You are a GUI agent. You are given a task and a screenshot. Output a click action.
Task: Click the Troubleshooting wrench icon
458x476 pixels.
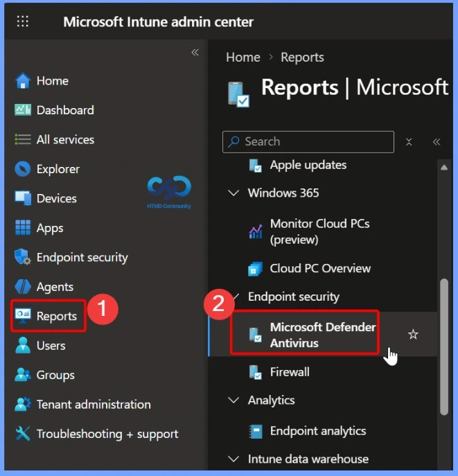[23, 434]
